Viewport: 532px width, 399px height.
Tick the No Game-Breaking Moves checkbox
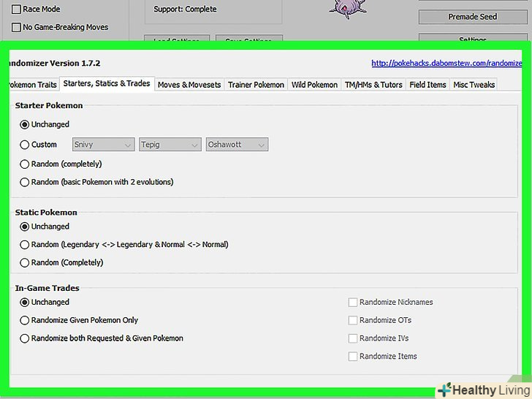point(16,27)
